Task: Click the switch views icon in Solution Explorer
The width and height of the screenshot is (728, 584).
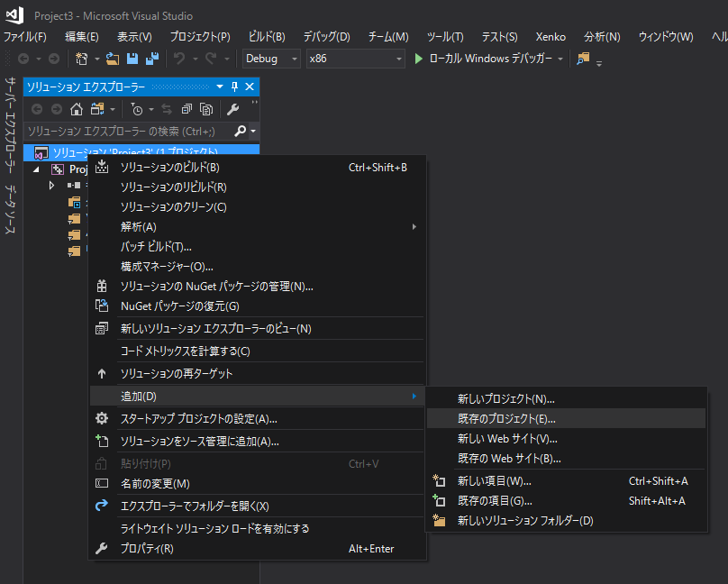Action: pyautogui.click(x=97, y=109)
